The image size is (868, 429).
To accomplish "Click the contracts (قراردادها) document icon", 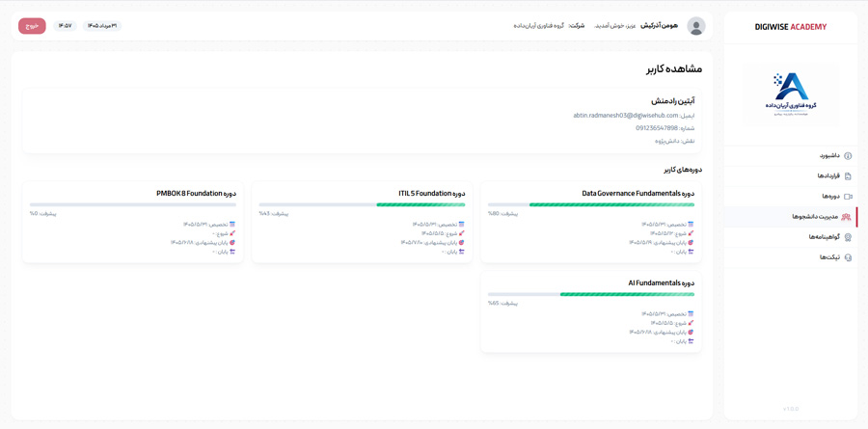I will (x=848, y=176).
